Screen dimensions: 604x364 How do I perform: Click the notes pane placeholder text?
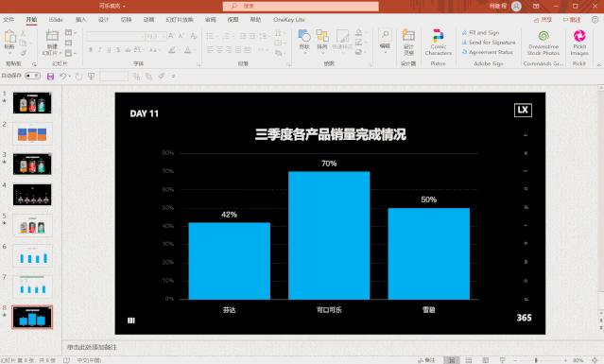[92, 347]
